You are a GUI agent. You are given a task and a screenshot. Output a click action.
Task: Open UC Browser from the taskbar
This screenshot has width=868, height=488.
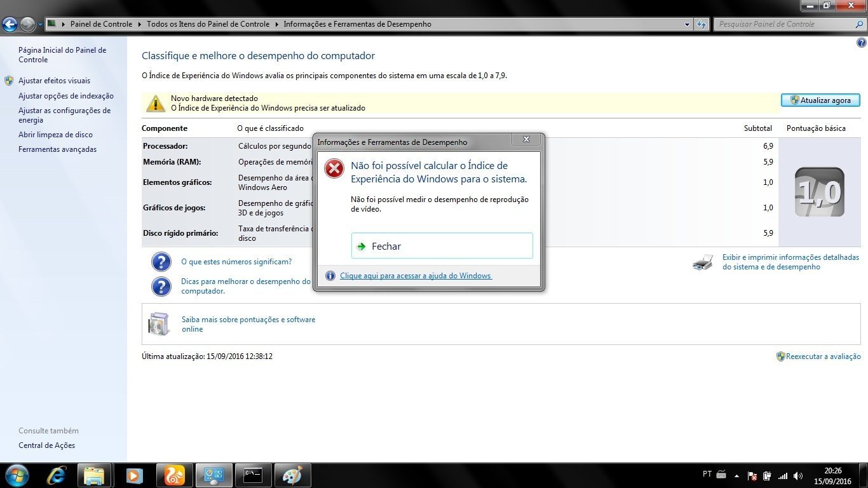tap(173, 475)
